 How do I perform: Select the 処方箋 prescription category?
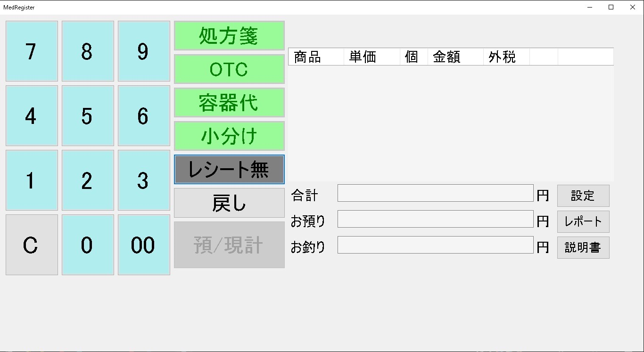pos(229,35)
